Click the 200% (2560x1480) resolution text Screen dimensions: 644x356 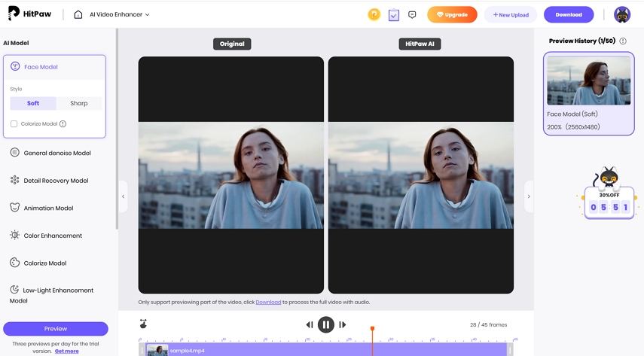coord(573,127)
